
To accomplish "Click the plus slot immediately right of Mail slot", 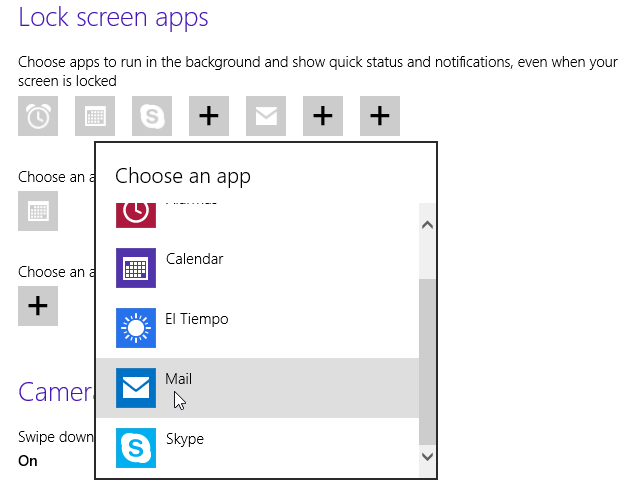I will tap(322, 116).
